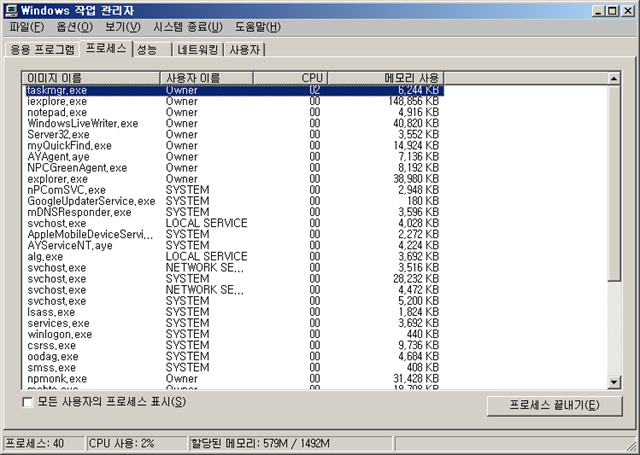Click the scrollbar up arrow
The image size is (640, 455).
614,78
